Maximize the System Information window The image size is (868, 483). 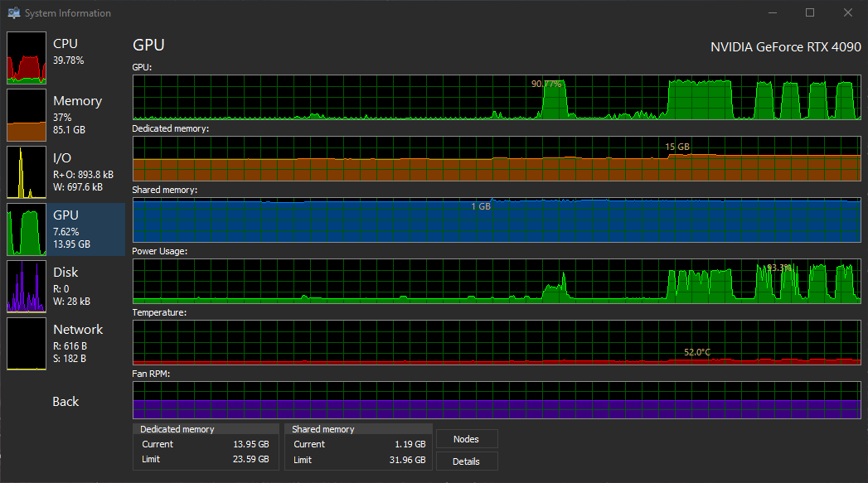810,12
